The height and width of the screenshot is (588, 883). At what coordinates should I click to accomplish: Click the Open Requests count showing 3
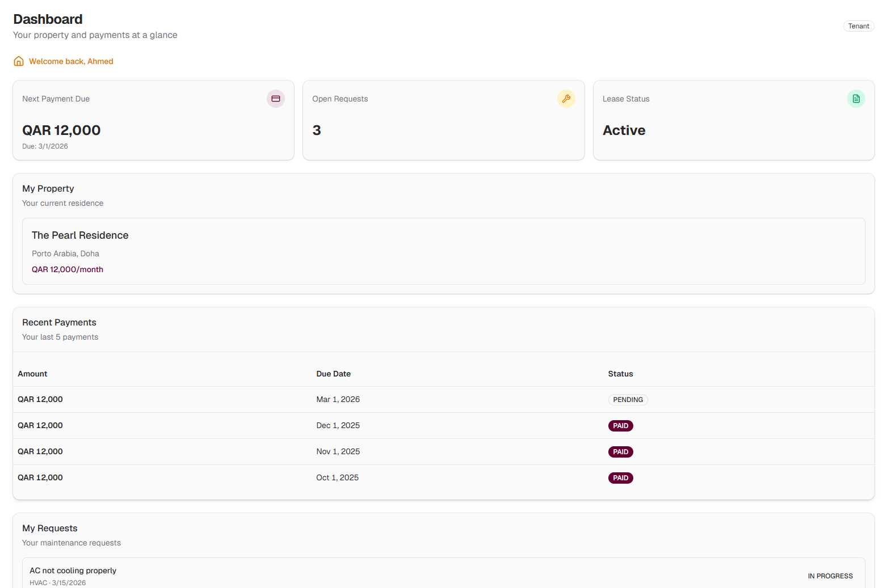tap(317, 130)
